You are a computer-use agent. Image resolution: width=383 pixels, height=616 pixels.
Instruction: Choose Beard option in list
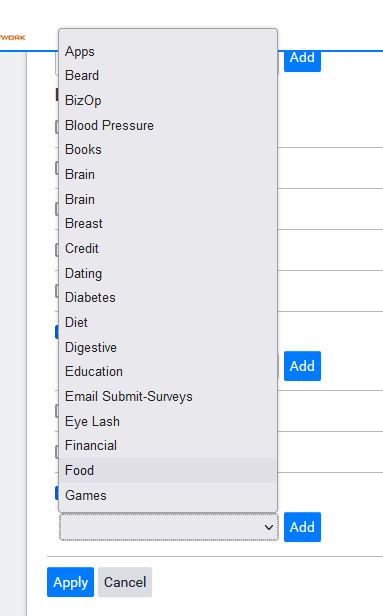click(168, 75)
